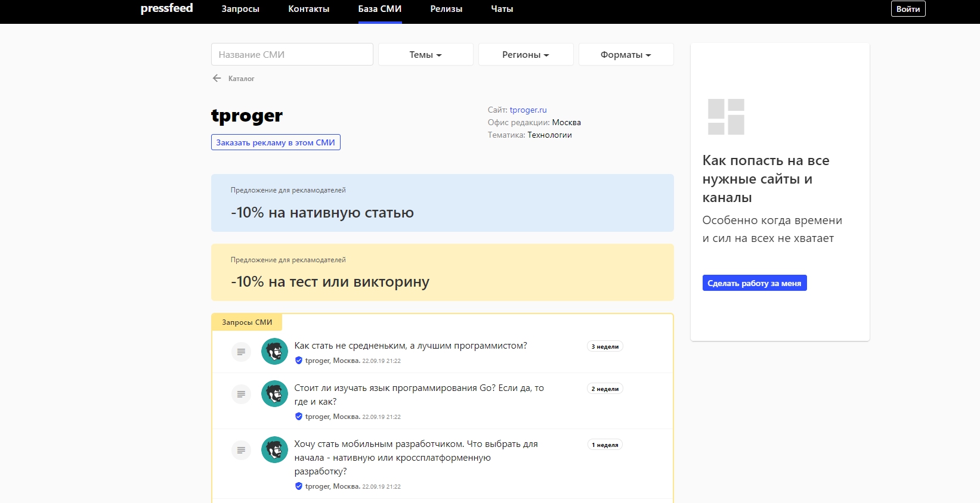The width and height of the screenshot is (980, 503).
Task: Click document icon beside the Go language query
Action: point(241,394)
